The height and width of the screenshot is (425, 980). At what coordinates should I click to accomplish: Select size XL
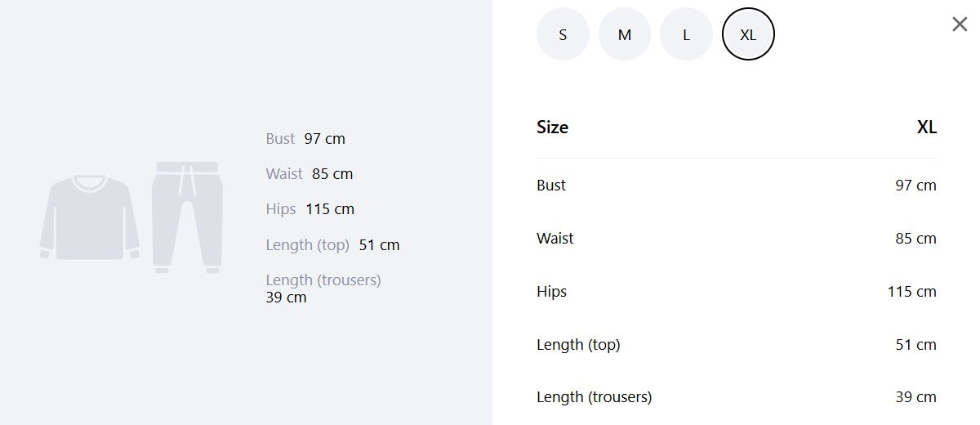coord(748,34)
